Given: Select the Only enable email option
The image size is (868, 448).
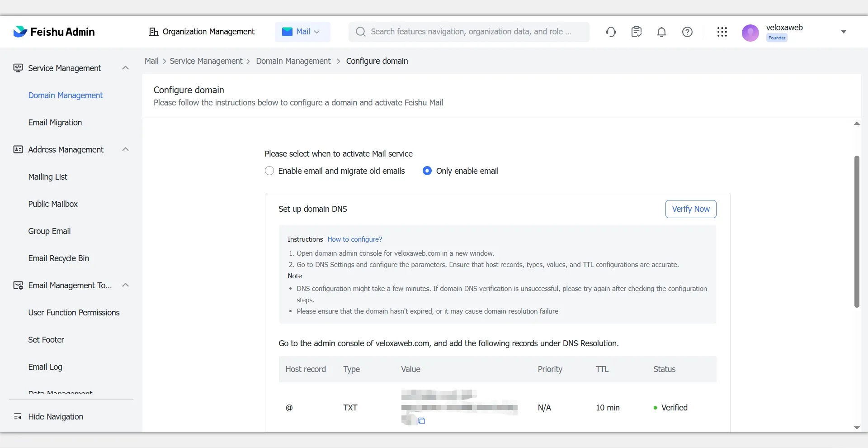Looking at the screenshot, I should (427, 171).
